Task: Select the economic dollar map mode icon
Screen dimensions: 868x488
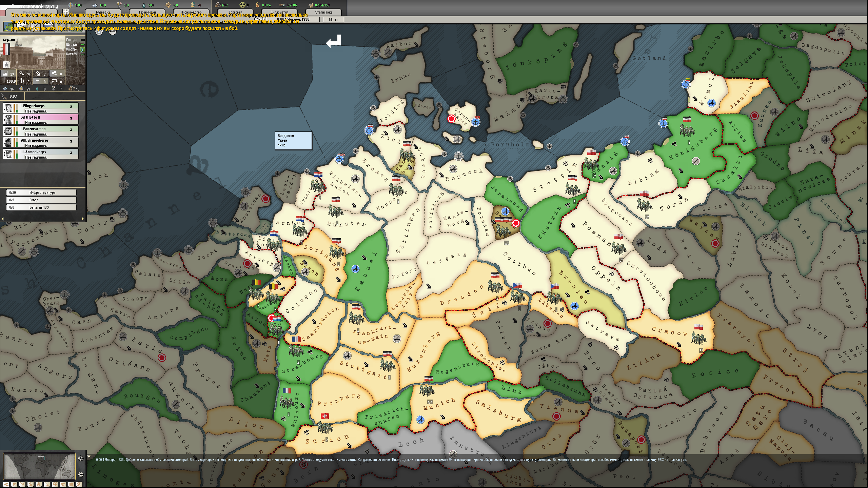Action: 31,484
